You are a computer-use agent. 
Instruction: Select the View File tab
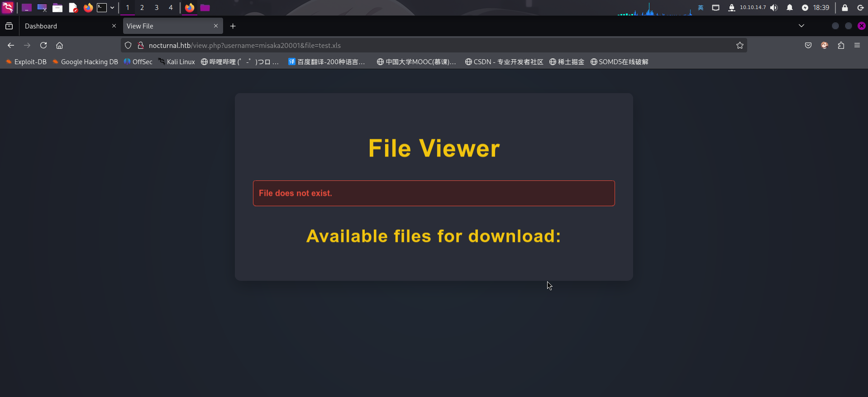tap(173, 26)
